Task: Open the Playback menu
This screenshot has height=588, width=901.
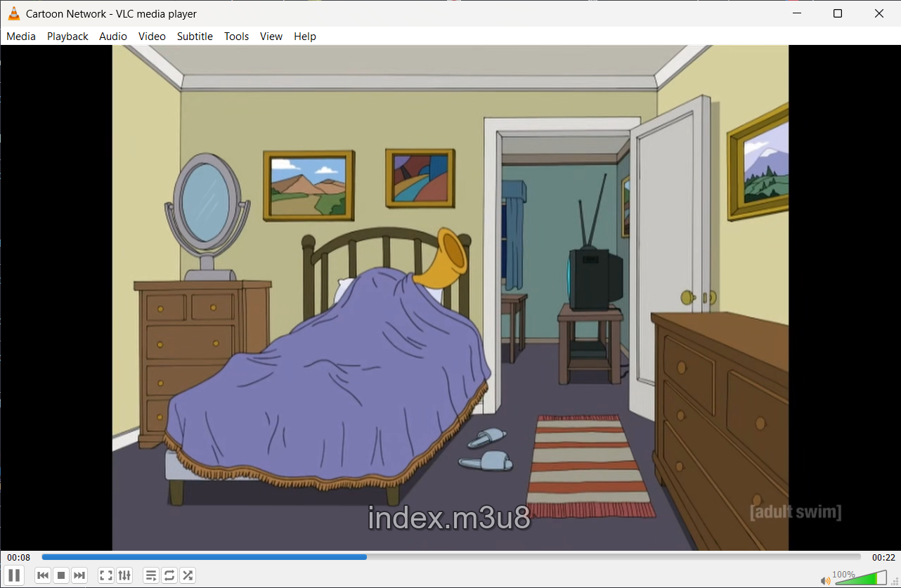Action: pyautogui.click(x=67, y=37)
